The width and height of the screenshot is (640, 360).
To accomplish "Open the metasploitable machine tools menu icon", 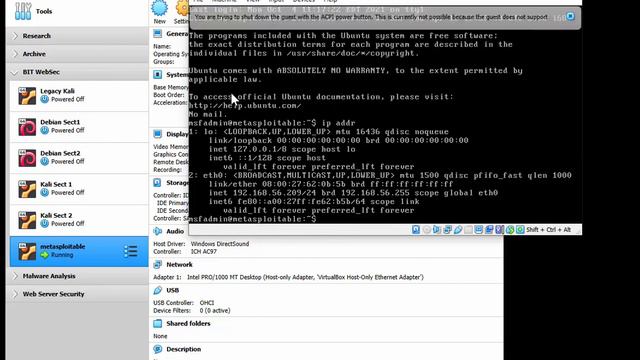I will point(131,251).
